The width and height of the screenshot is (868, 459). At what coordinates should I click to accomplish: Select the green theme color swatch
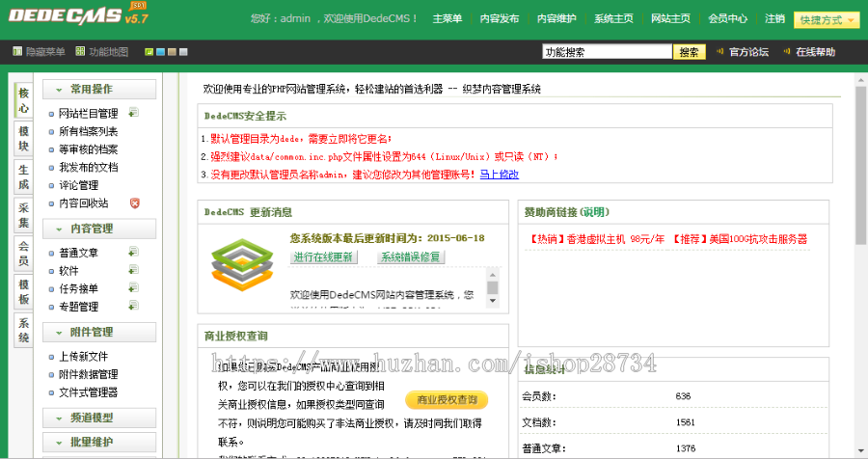(149, 52)
